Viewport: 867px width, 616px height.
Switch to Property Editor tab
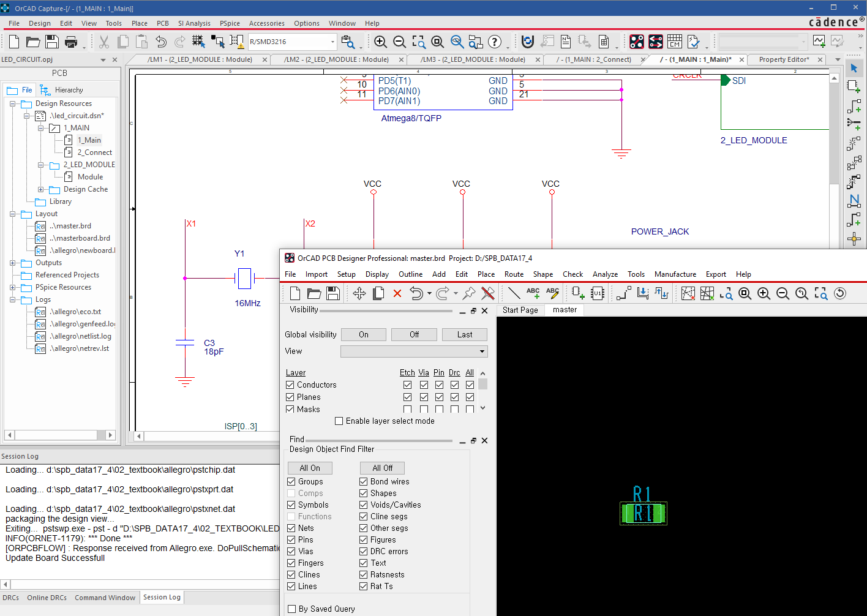point(784,59)
